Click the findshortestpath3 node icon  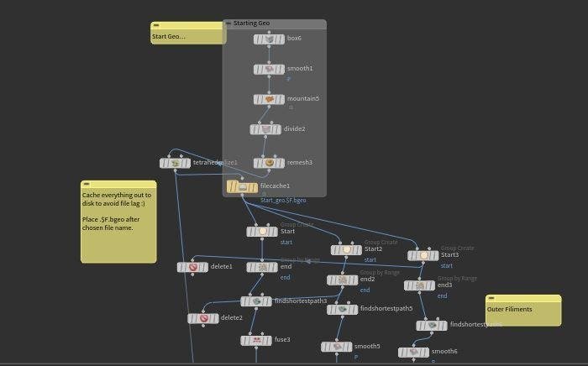(x=256, y=301)
